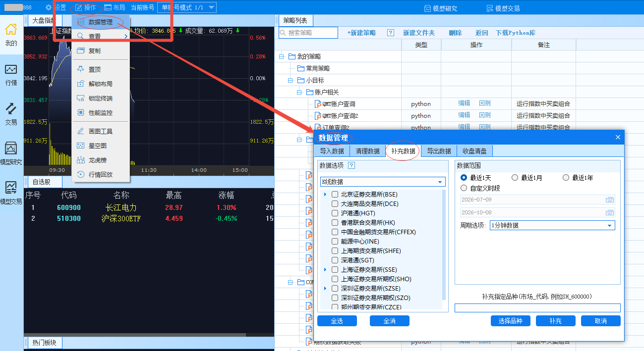Click the help icon next to 新建策略

[x=391, y=33]
